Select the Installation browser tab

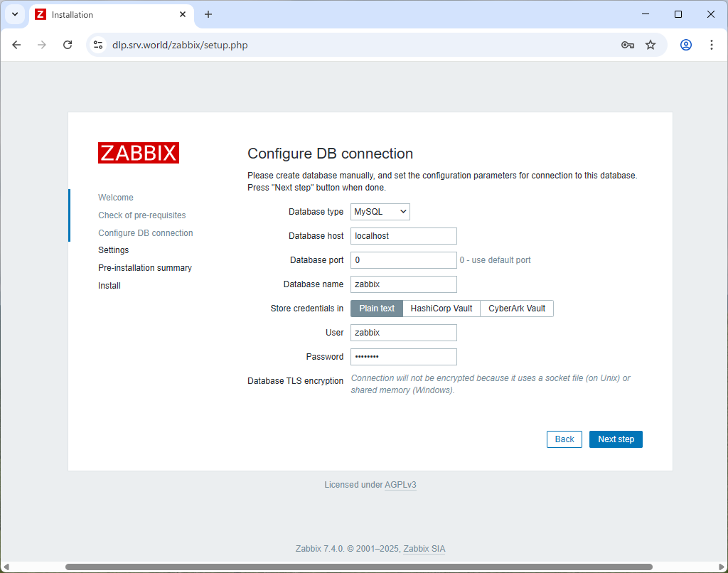[x=107, y=14]
